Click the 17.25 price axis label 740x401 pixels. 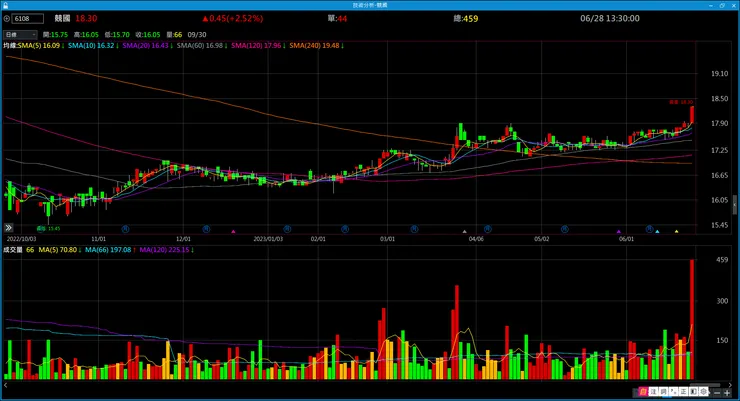click(x=719, y=150)
